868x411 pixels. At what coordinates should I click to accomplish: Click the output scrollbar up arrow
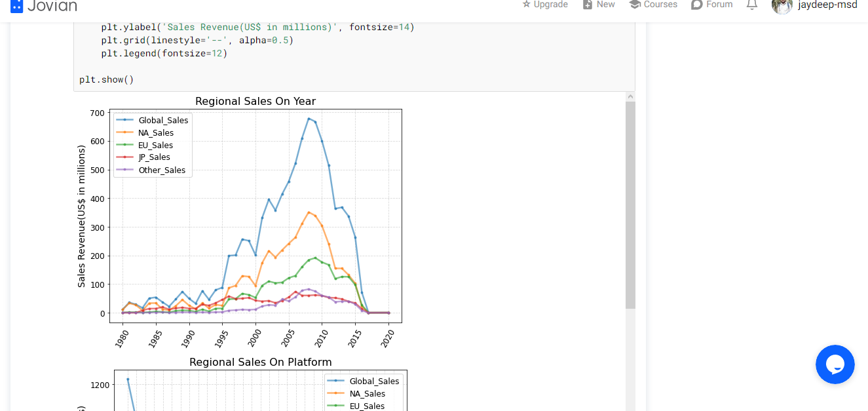630,96
